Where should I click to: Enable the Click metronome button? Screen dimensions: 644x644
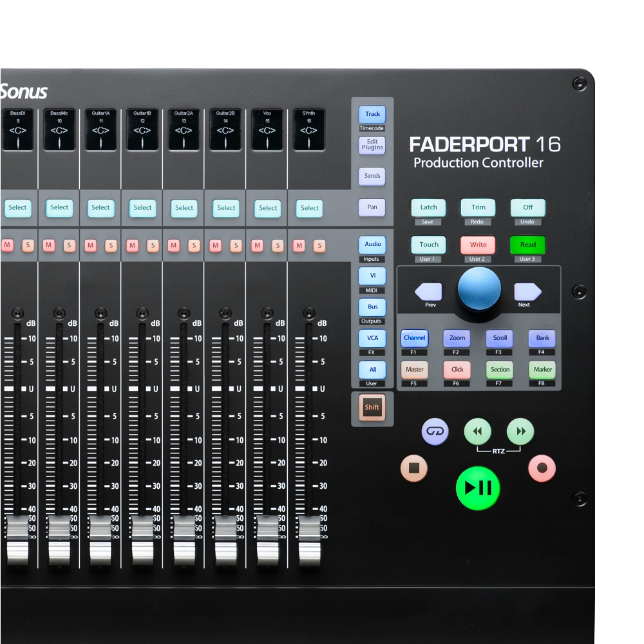(x=457, y=369)
